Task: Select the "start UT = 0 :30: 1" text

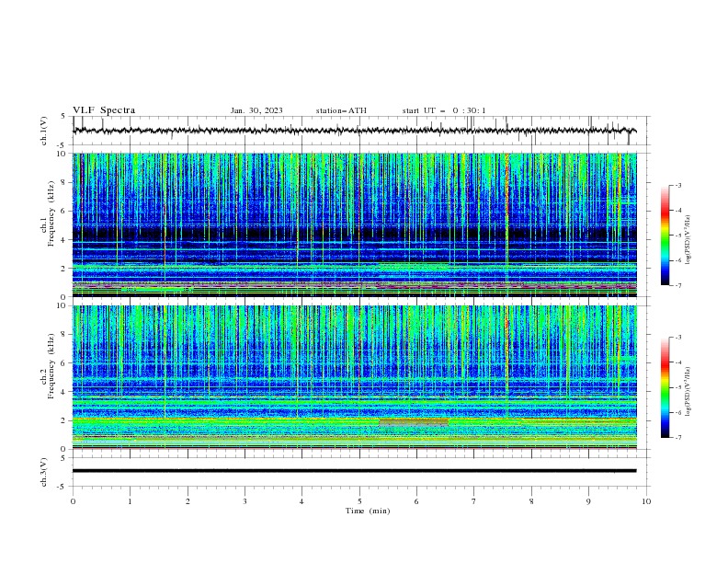Action: pos(444,110)
